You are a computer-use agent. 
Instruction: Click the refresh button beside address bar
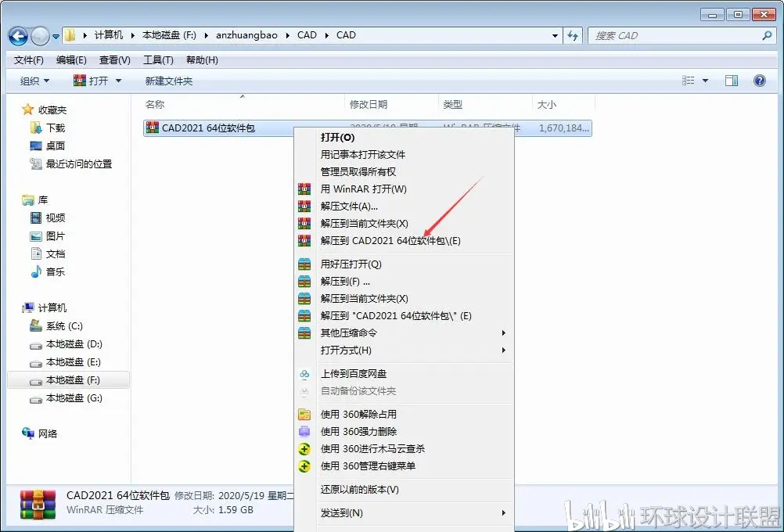pyautogui.click(x=573, y=35)
